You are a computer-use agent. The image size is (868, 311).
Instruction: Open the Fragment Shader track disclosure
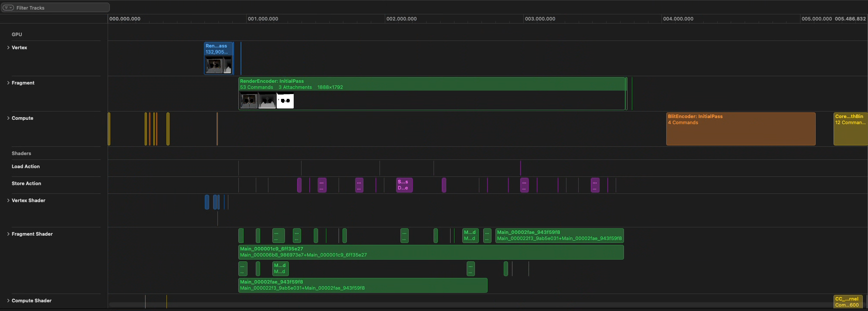click(8, 234)
